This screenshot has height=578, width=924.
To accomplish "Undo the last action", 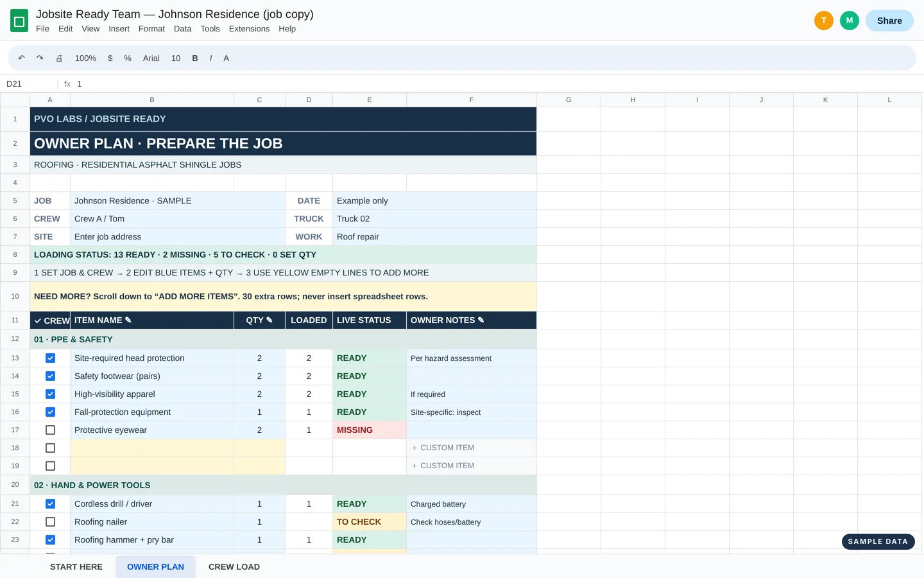I will point(22,58).
